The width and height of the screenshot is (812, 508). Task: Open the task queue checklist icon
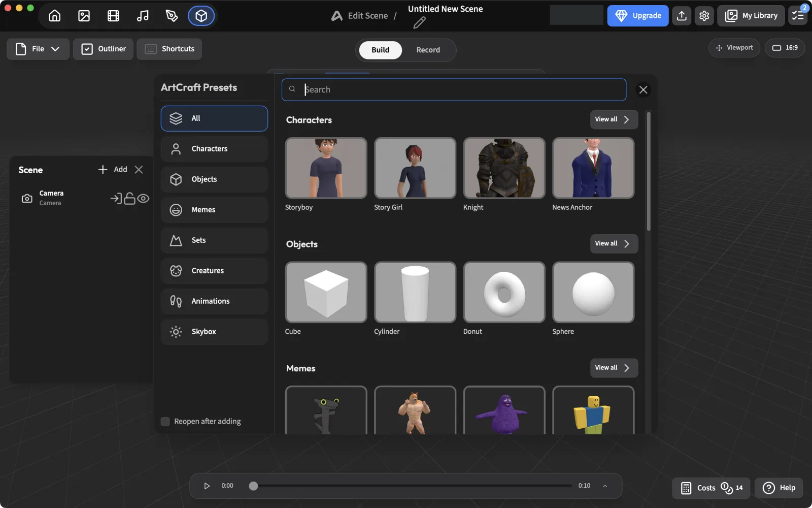tap(798, 16)
